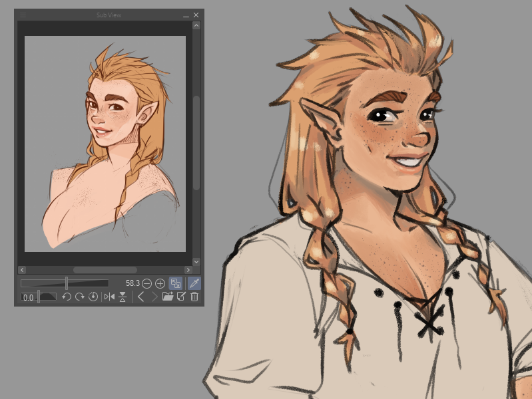
Task: Zoom out the Sub View image
Action: [146, 283]
